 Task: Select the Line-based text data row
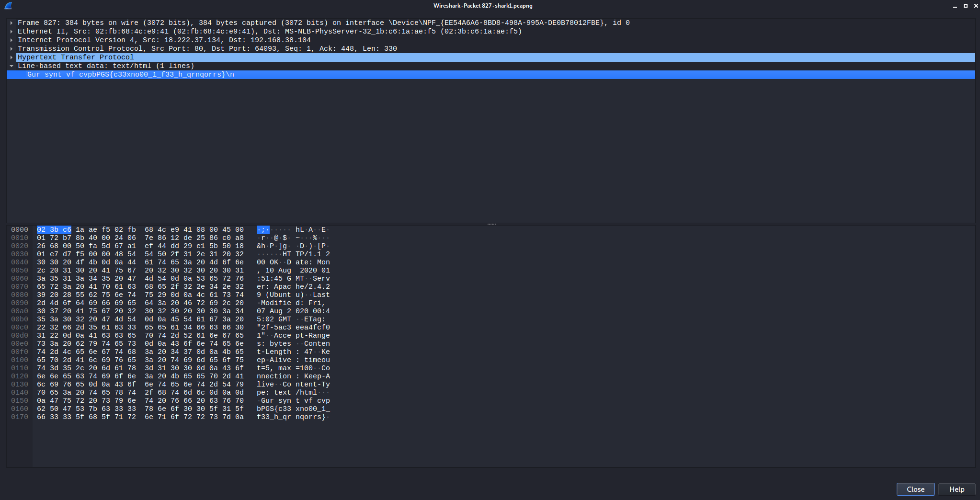click(x=105, y=66)
